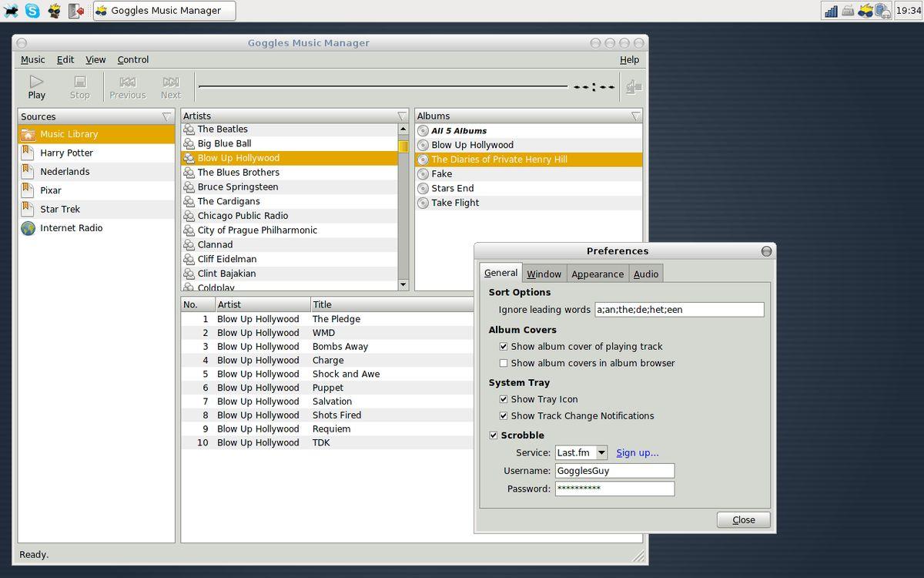Choose the Pixar playlist icon
924x578 pixels.
28,190
